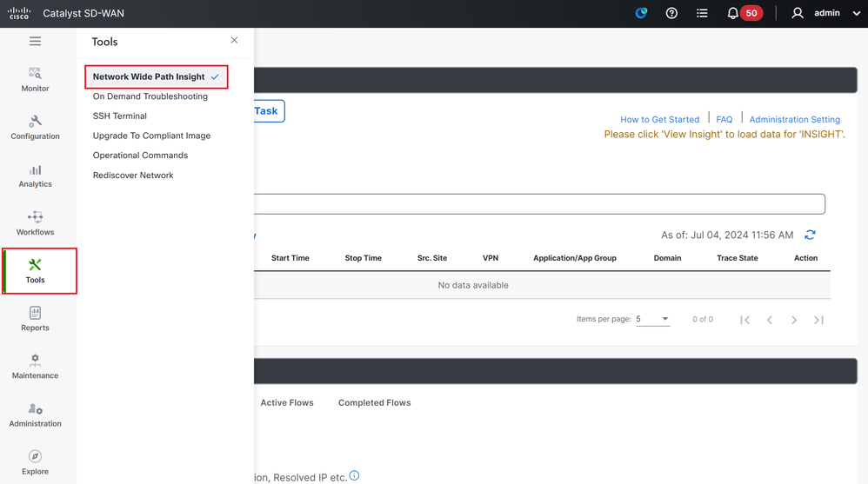Switch to Active Flows tab

pos(287,402)
